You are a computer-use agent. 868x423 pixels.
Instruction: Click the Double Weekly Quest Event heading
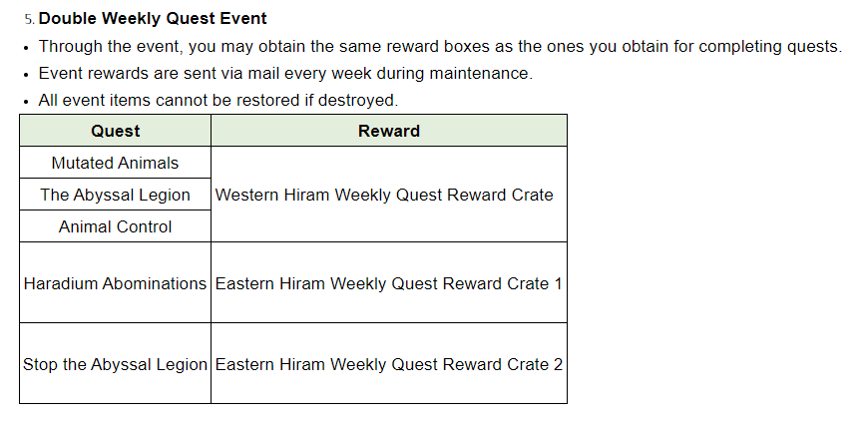(153, 19)
